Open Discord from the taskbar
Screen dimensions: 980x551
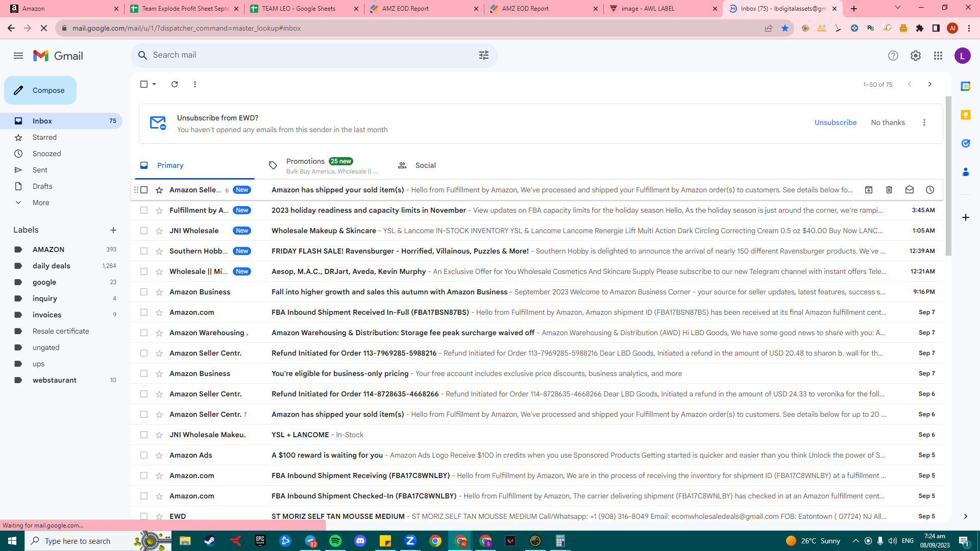click(x=360, y=541)
